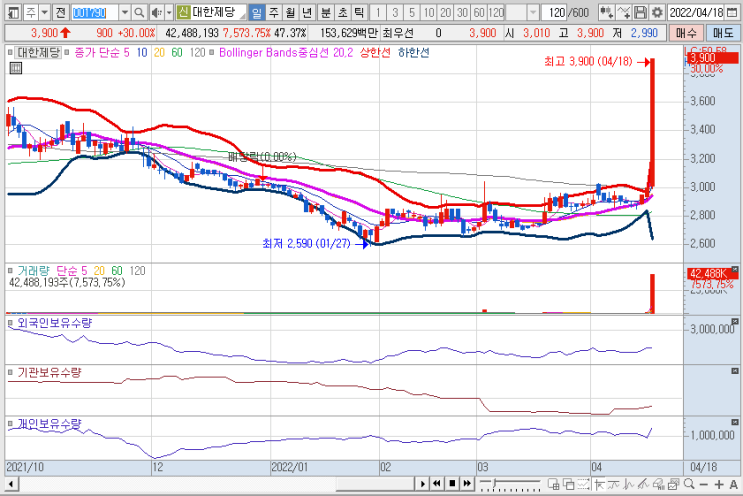Select the 60 interval button

click(479, 12)
